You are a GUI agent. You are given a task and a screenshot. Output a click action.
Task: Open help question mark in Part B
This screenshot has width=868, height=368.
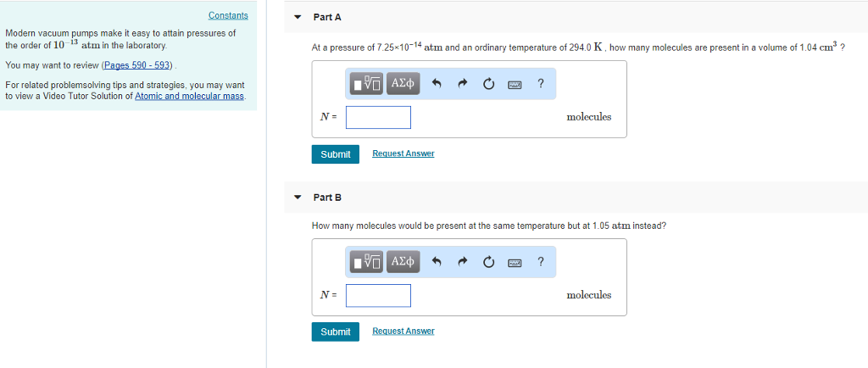pos(541,261)
